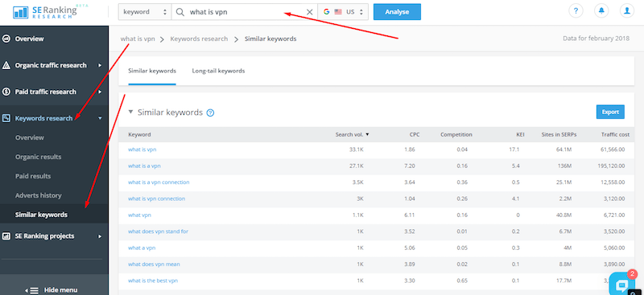Open the help question mark icon

(x=576, y=11)
